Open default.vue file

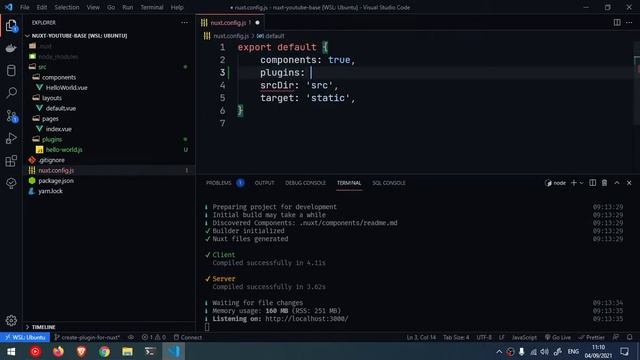click(x=60, y=108)
